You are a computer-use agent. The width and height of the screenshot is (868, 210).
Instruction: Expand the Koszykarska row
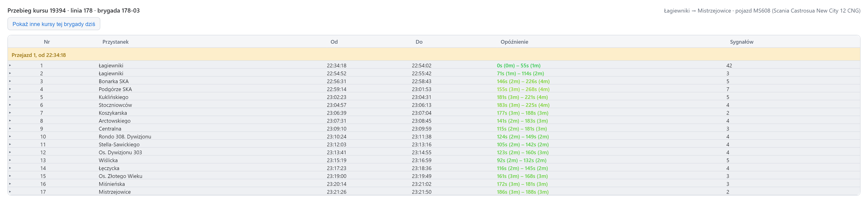10,113
